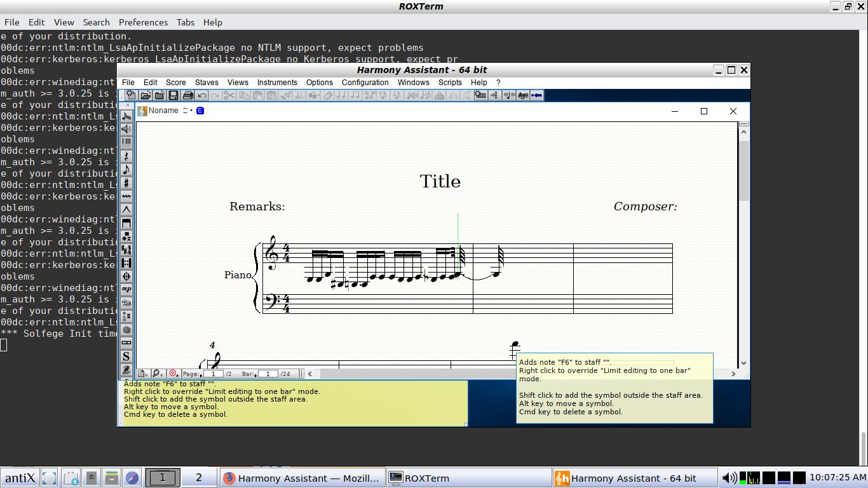Screen dimensions: 868x488
Task: Open the zoom magnifier dropdown at bottom
Action: [x=158, y=374]
